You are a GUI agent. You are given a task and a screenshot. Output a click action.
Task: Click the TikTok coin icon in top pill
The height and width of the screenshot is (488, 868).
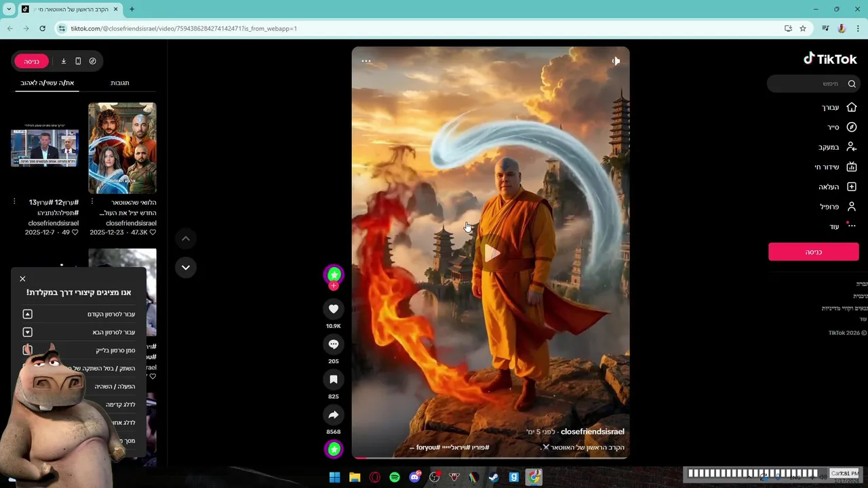(92, 61)
